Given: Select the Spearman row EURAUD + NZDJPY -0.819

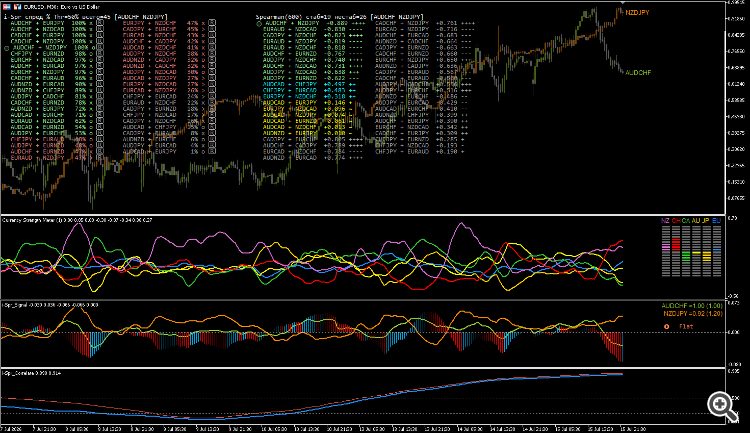Looking at the screenshot, I should pyautogui.click(x=314, y=42).
